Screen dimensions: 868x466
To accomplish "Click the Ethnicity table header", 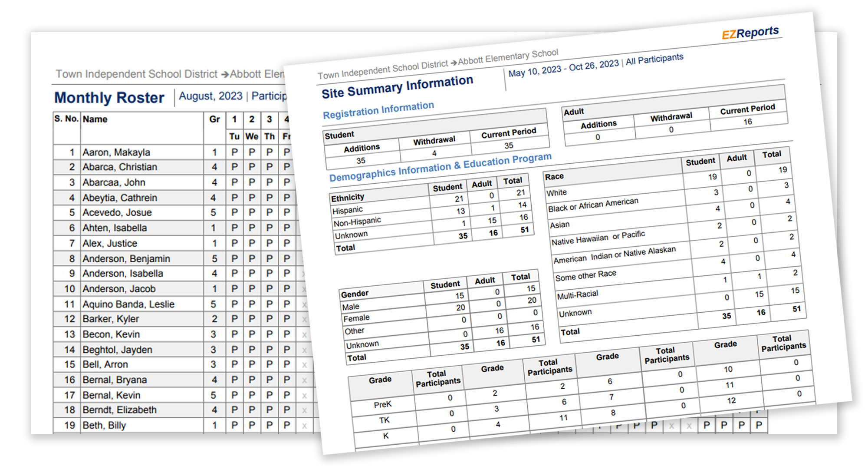I will (348, 198).
